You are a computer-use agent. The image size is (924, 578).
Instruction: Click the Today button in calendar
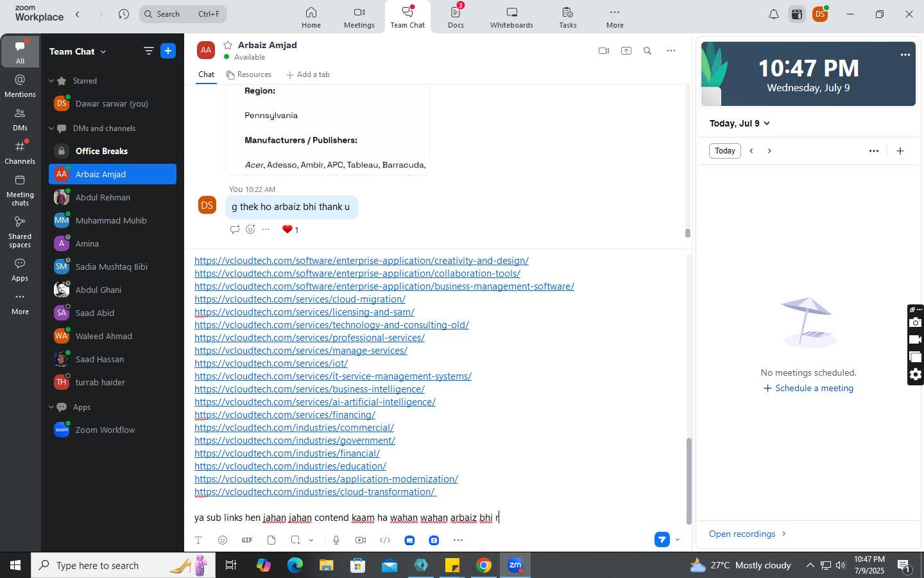[725, 151]
